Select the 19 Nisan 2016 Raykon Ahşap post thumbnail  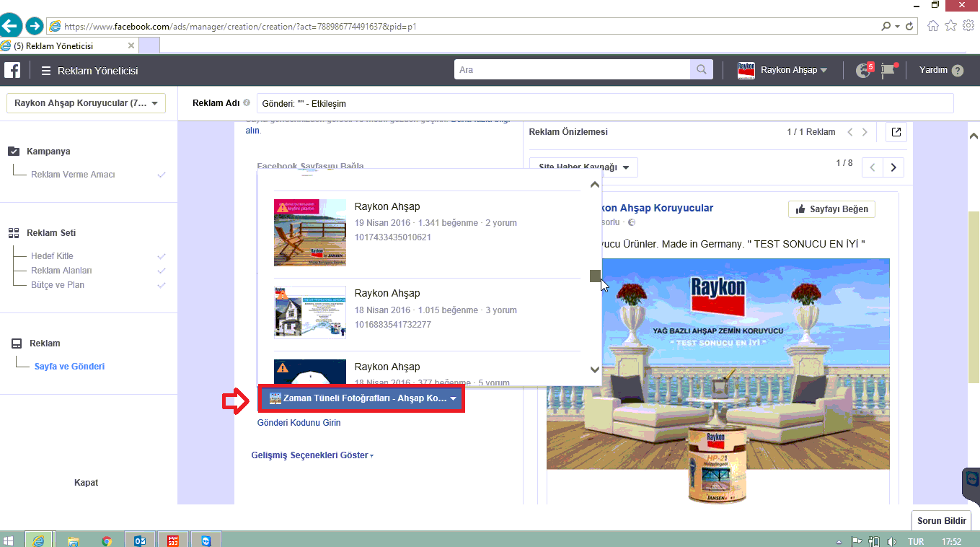(310, 232)
